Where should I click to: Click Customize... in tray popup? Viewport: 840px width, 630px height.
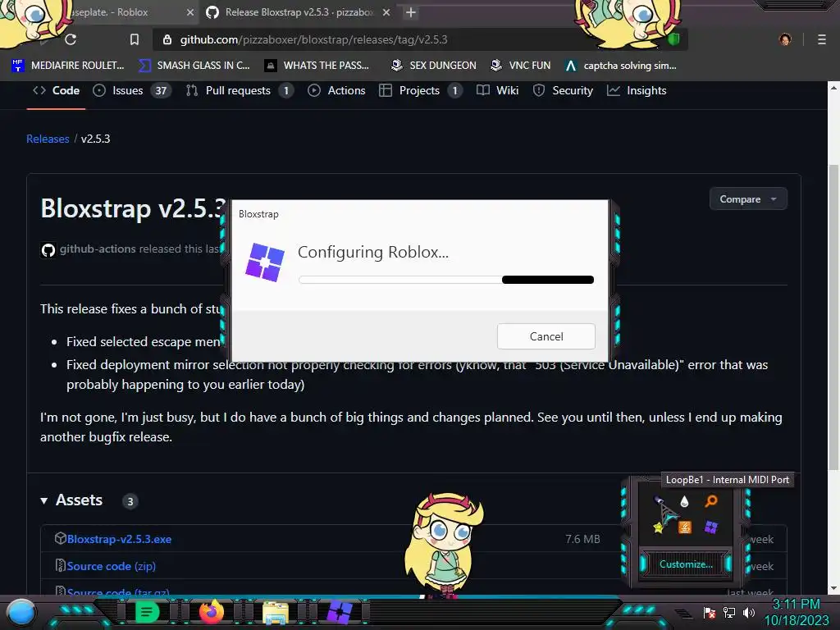click(x=686, y=564)
